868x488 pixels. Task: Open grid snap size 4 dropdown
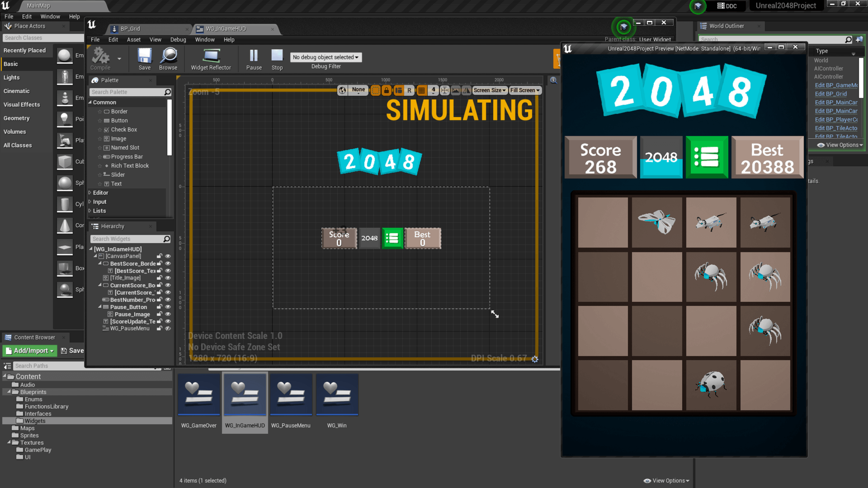(433, 90)
